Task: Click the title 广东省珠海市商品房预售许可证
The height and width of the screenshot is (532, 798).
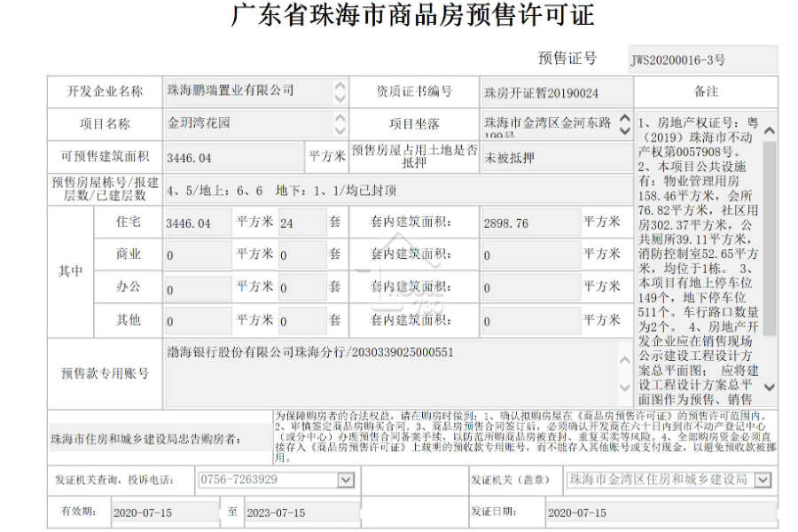Action: coord(412,15)
